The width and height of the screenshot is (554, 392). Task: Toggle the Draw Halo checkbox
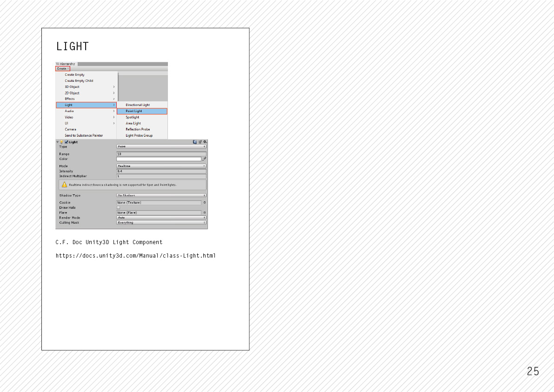tap(118, 208)
